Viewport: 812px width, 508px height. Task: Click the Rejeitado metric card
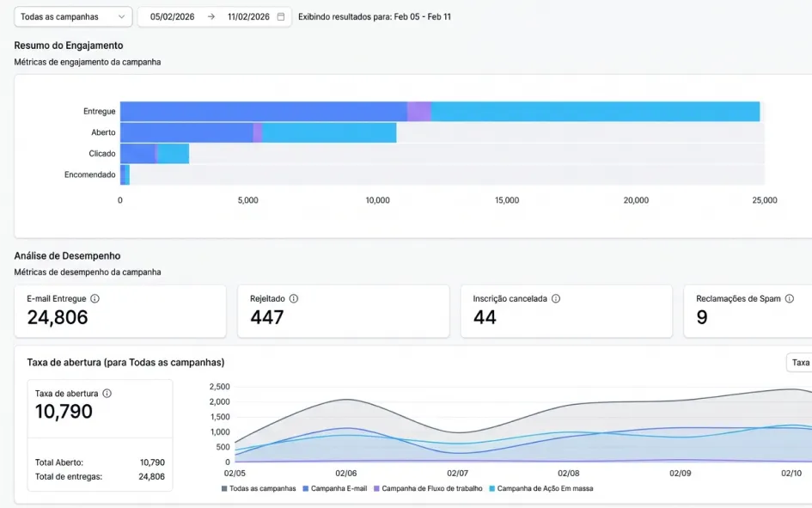[x=344, y=311]
